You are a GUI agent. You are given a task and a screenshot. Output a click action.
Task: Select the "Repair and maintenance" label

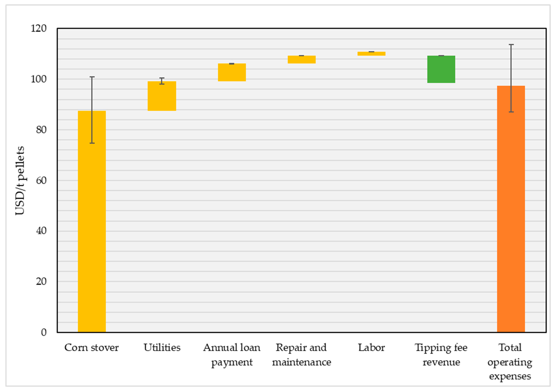[x=301, y=355]
